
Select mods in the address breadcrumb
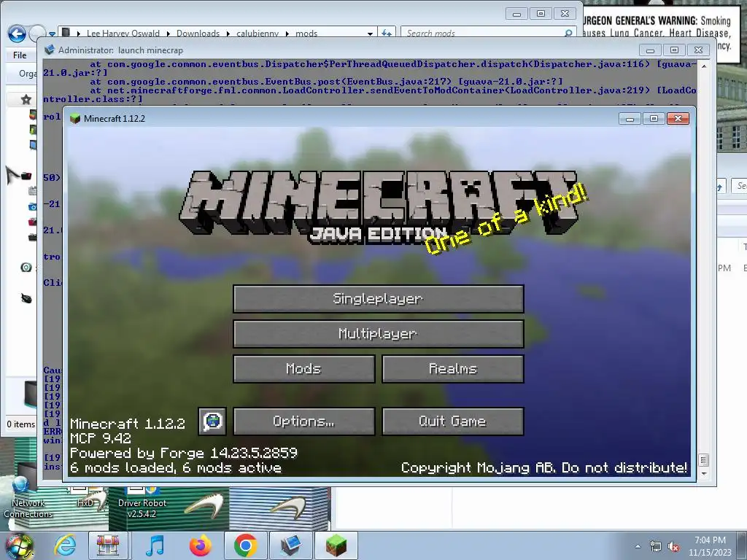coord(306,34)
